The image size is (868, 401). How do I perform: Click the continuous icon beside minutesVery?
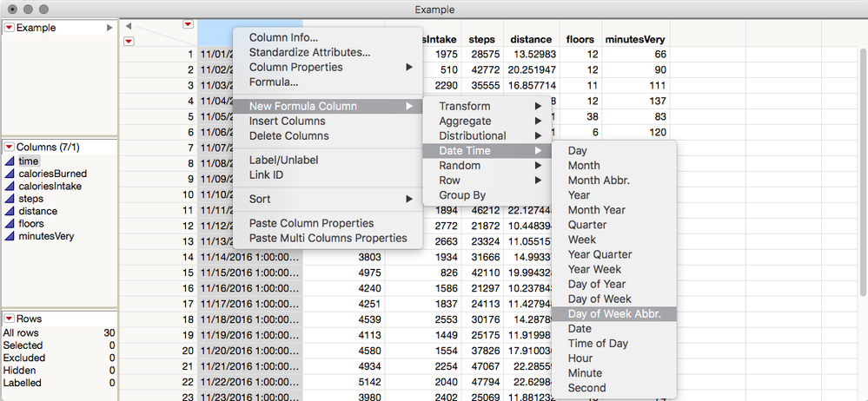point(10,236)
